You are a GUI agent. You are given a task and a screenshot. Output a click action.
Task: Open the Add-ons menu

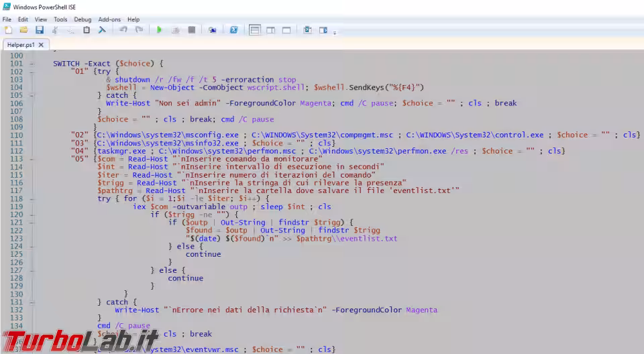point(109,19)
